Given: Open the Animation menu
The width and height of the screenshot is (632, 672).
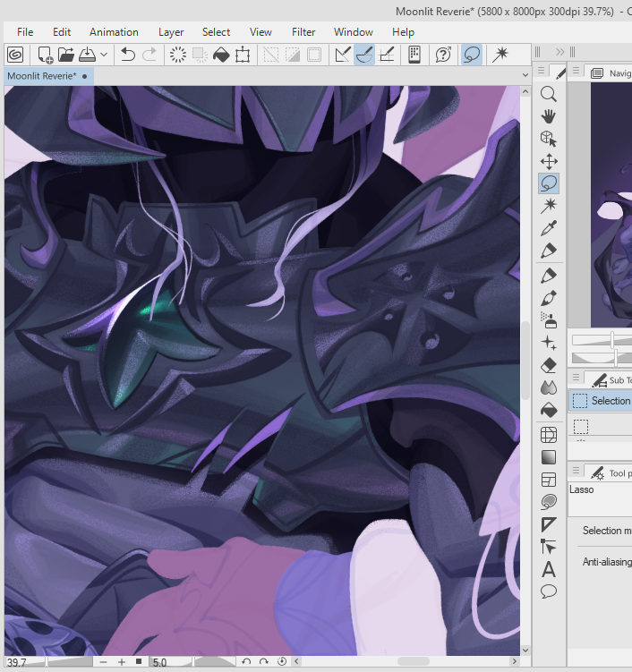Looking at the screenshot, I should pos(114,32).
